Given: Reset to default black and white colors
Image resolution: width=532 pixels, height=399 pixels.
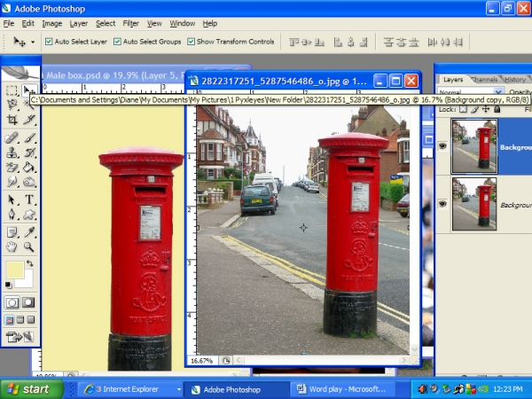Looking at the screenshot, I should coord(9,285).
